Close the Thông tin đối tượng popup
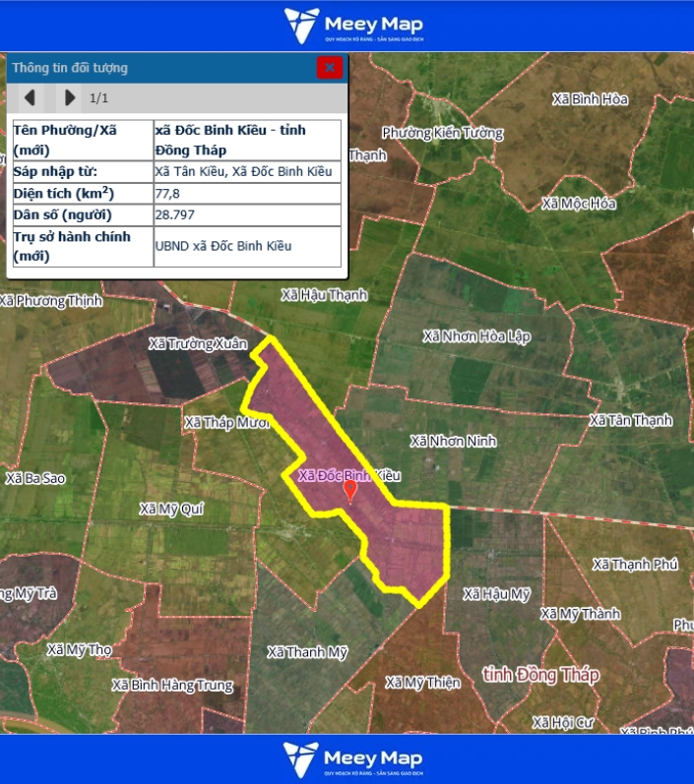 point(330,68)
